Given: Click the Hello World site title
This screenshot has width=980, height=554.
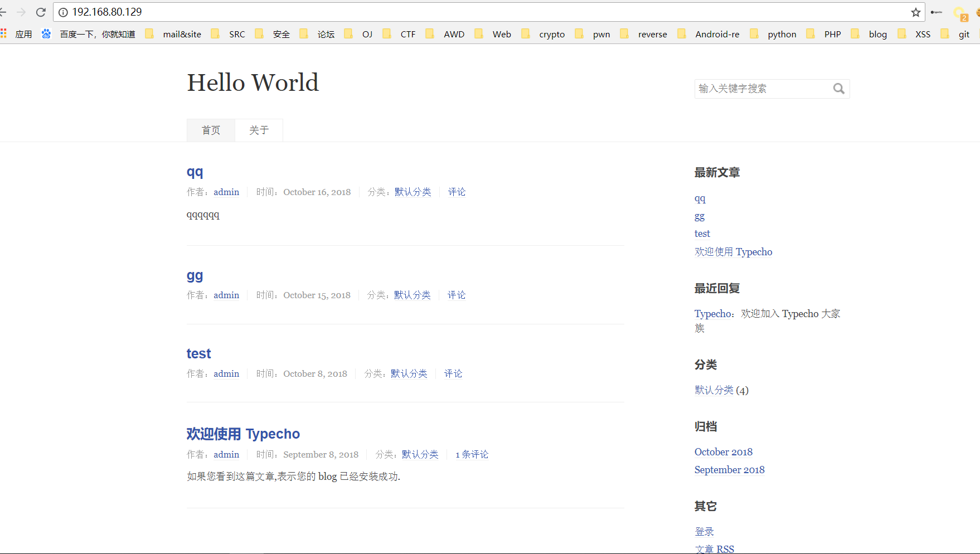Looking at the screenshot, I should 253,82.
